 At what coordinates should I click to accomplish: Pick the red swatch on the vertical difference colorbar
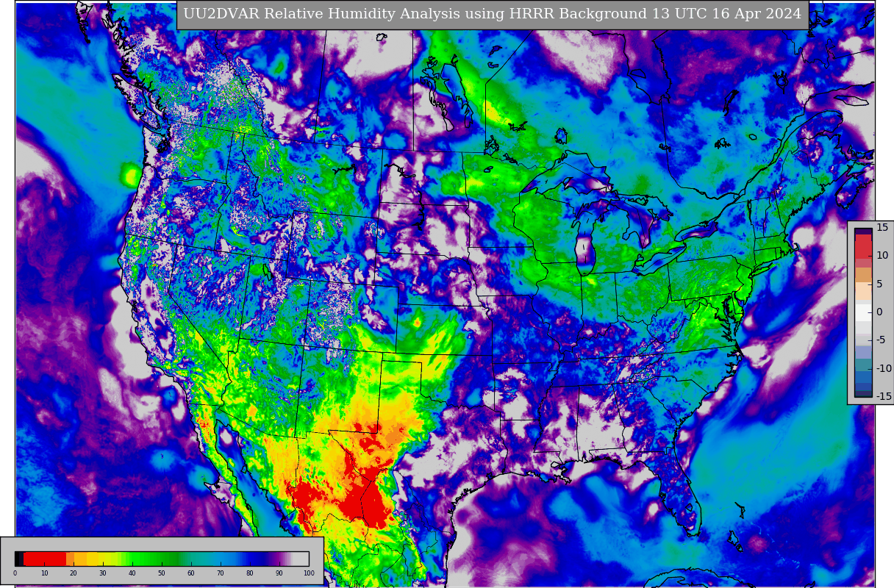(863, 246)
